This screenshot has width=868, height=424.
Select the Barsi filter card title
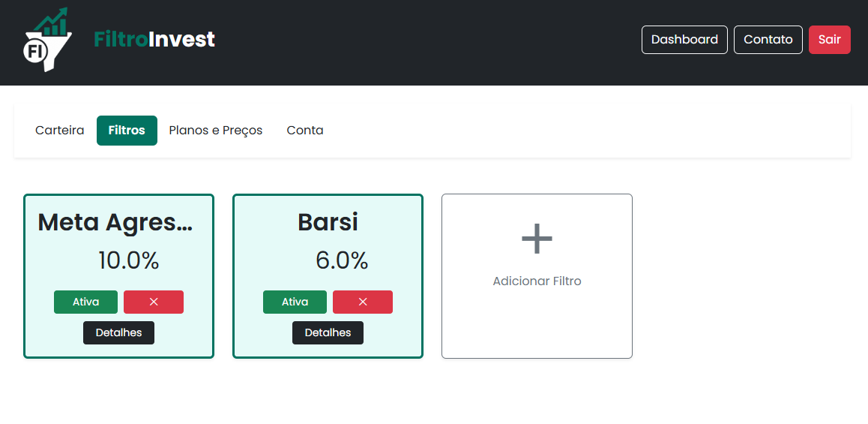point(328,222)
